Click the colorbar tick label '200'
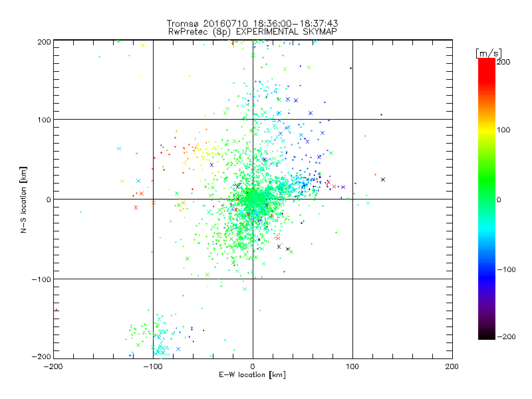Viewport: 532px width, 399px height. click(x=503, y=62)
